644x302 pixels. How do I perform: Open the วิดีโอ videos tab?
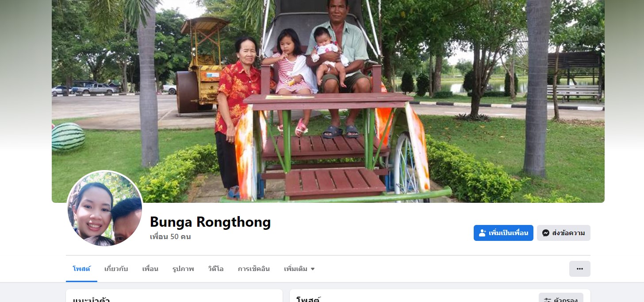pos(216,269)
